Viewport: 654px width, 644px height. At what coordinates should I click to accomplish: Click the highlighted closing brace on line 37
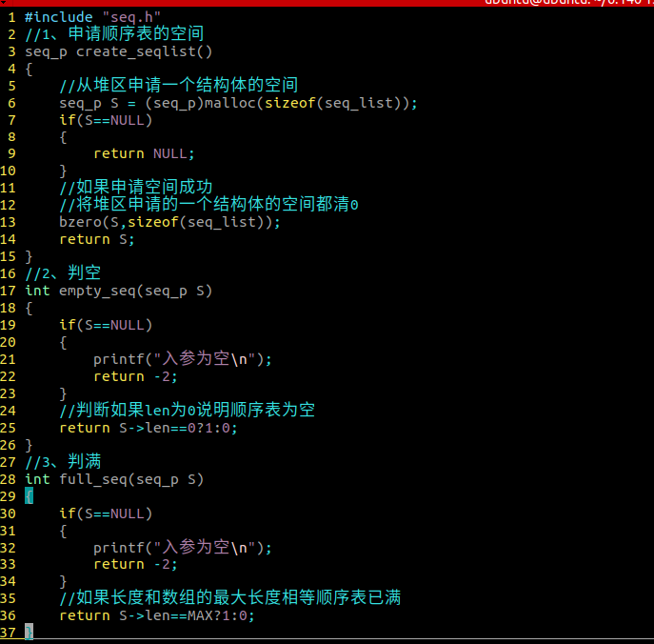click(x=29, y=632)
